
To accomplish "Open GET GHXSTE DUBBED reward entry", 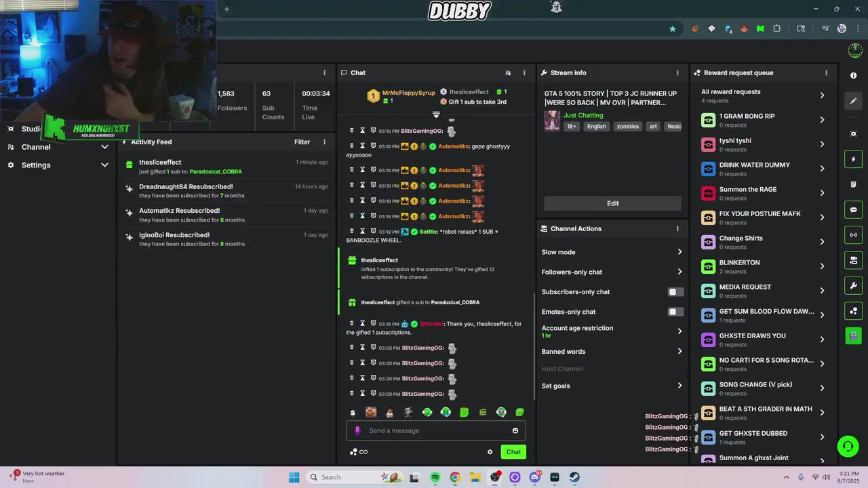I will [x=764, y=437].
